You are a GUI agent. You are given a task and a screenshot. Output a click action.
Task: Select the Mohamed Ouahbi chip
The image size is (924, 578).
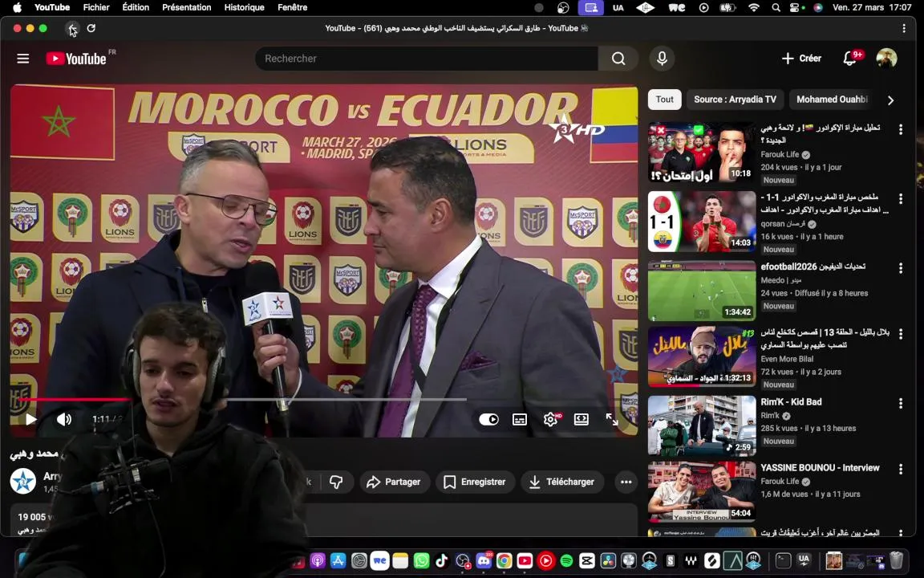click(832, 100)
